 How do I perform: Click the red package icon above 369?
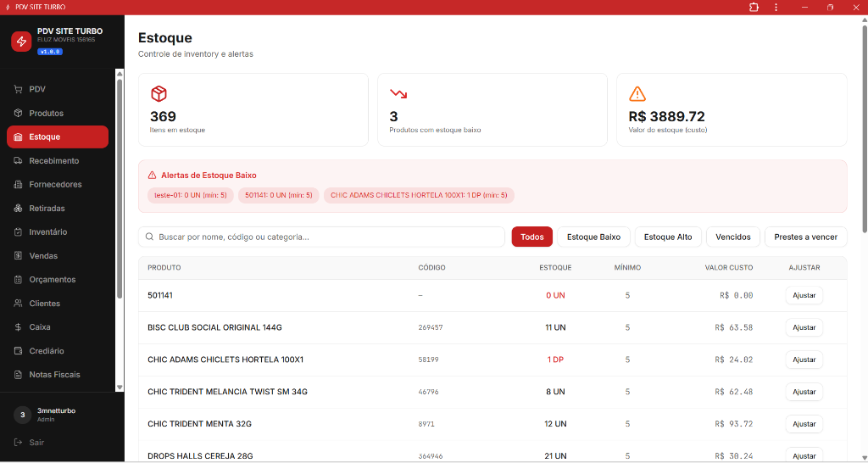coord(159,93)
